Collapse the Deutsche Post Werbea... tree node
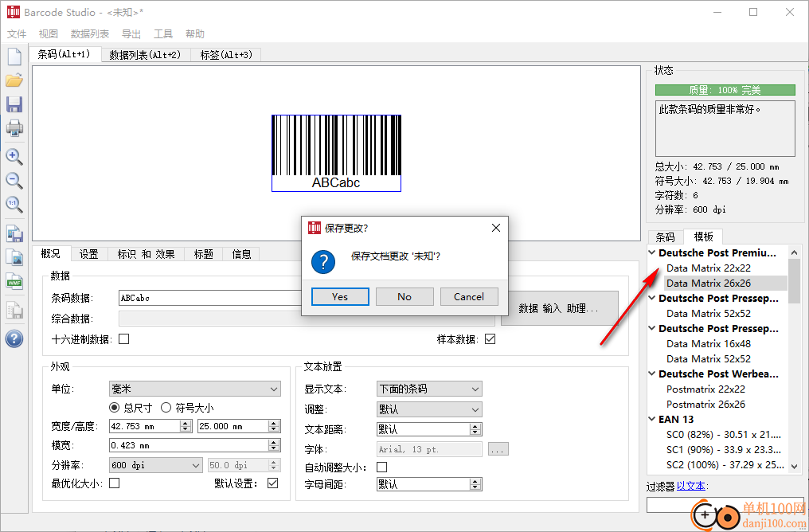 point(652,374)
